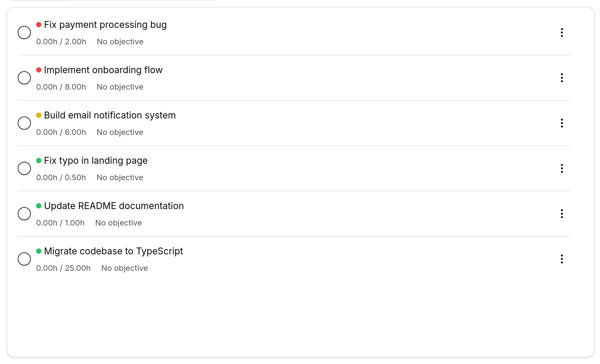
Task: Open options menu for Migrate codebase to TypeScript
Action: coord(562,259)
